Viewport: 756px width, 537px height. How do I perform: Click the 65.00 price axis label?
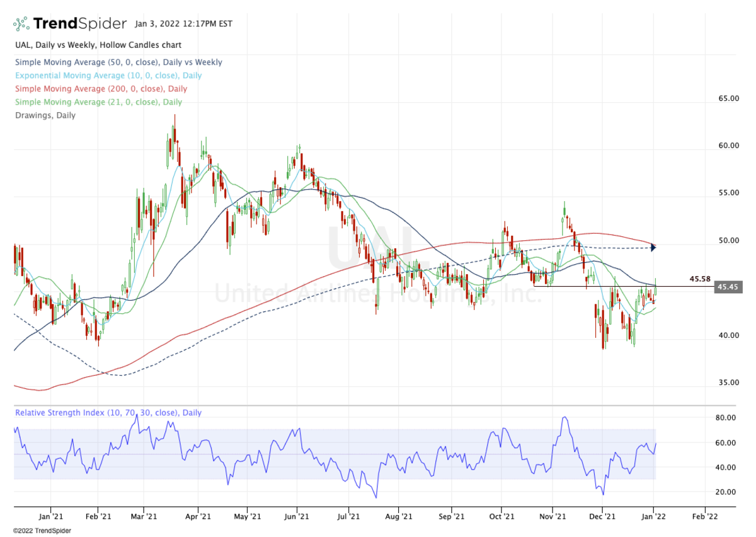pyautogui.click(x=728, y=98)
